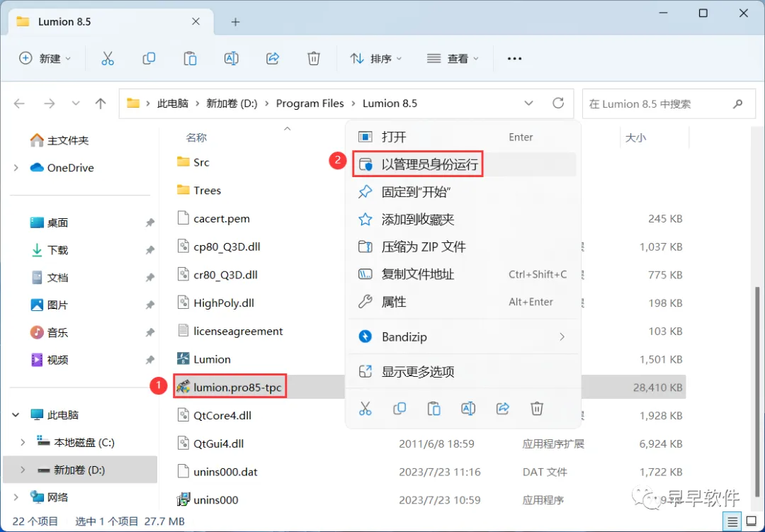The height and width of the screenshot is (532, 765).
Task: Click the Paste icon in the context menu
Action: tap(433, 409)
